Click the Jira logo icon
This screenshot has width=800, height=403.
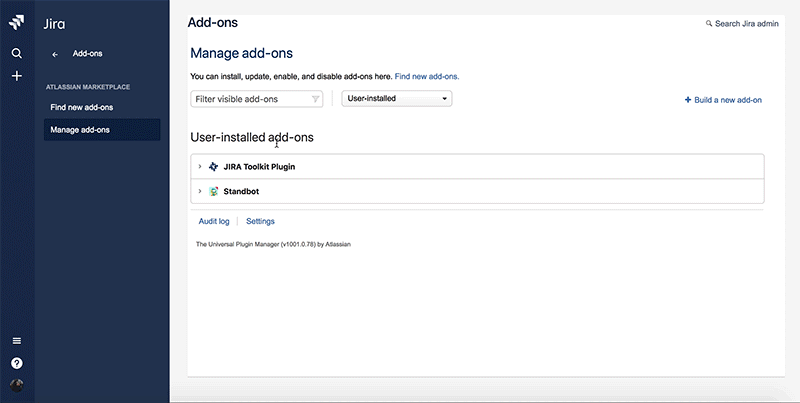click(x=17, y=23)
